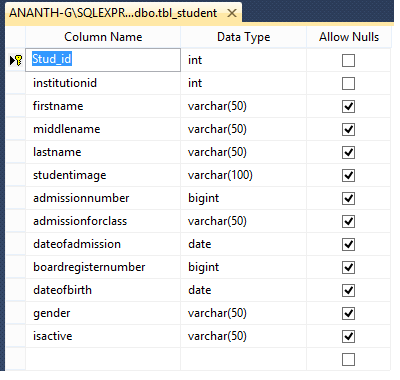
Task: Open the varchar(50) type of isactive
Action: click(243, 336)
